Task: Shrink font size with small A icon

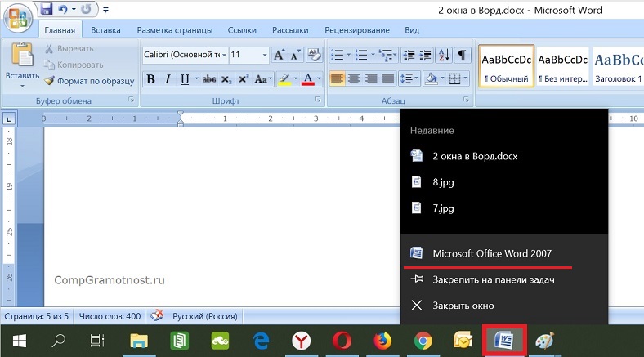Action: pos(295,55)
